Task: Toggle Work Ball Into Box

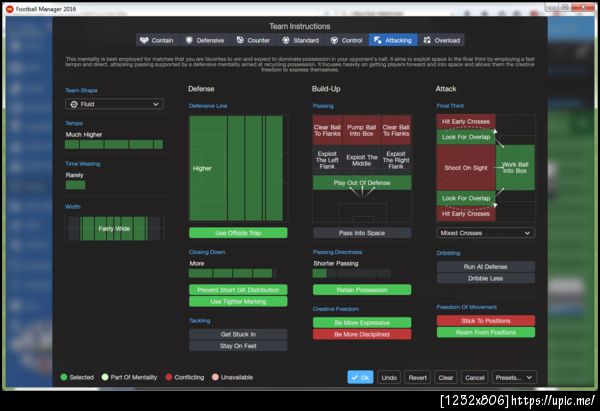Action: point(515,168)
